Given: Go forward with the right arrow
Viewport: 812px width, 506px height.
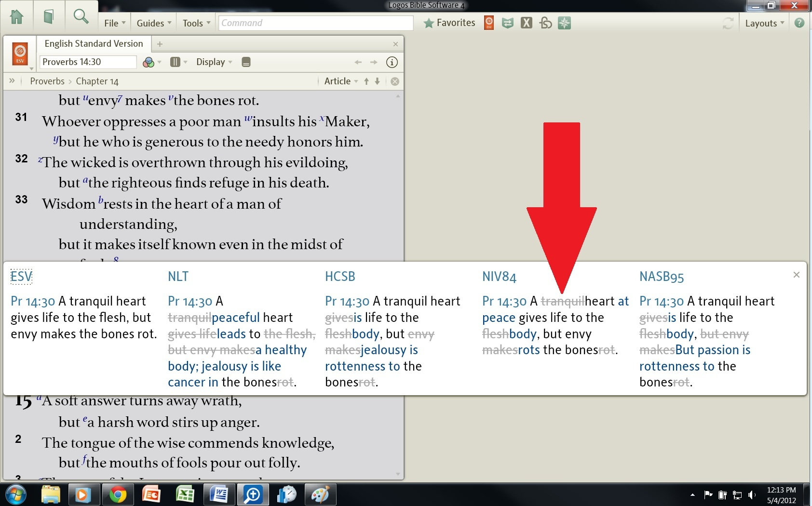Looking at the screenshot, I should pyautogui.click(x=374, y=62).
